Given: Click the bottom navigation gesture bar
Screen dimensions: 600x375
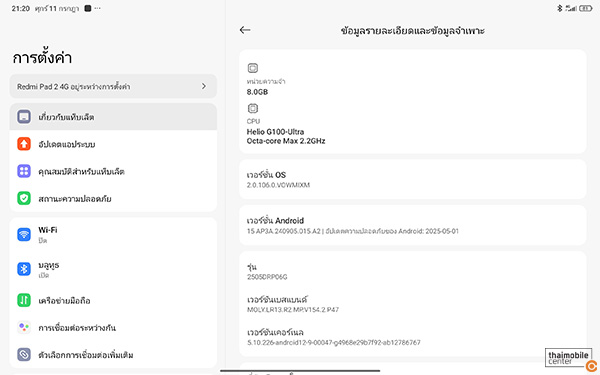Looking at the screenshot, I should [300, 370].
